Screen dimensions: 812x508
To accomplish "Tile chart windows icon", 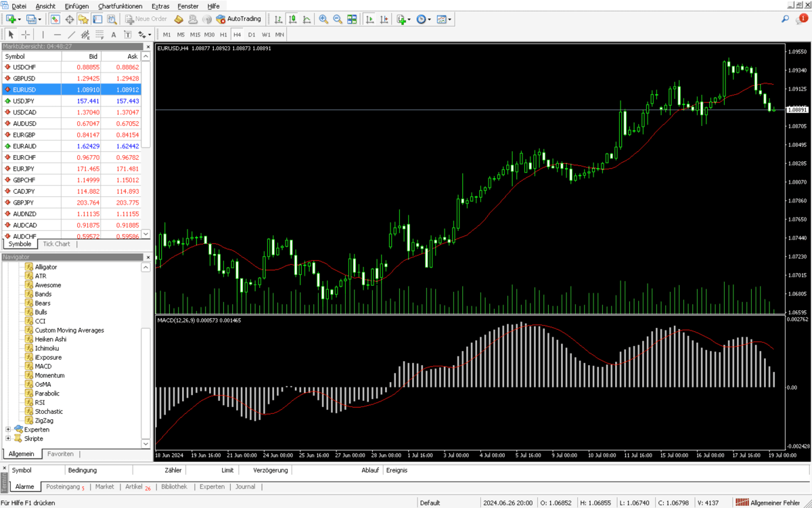I will click(x=352, y=20).
